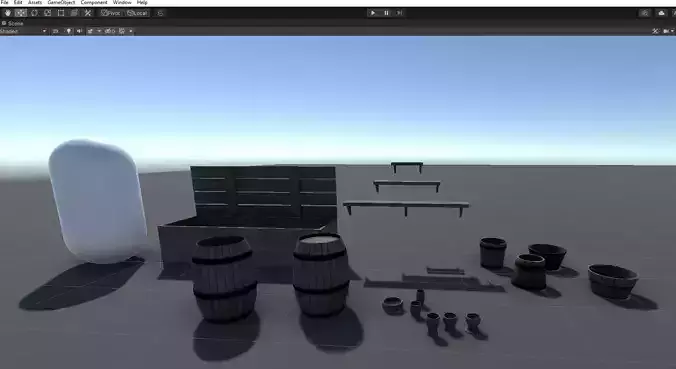Open Unity cloud services
This screenshot has height=369, width=676.
click(x=661, y=13)
